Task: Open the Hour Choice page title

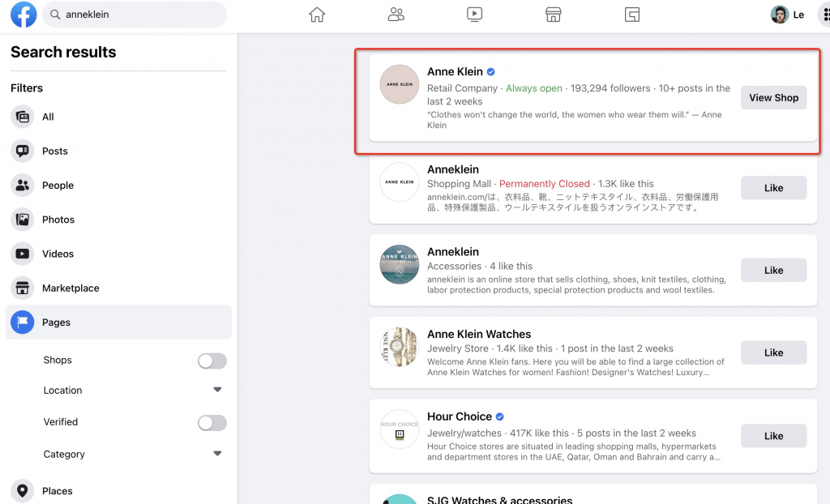Action: (x=460, y=416)
